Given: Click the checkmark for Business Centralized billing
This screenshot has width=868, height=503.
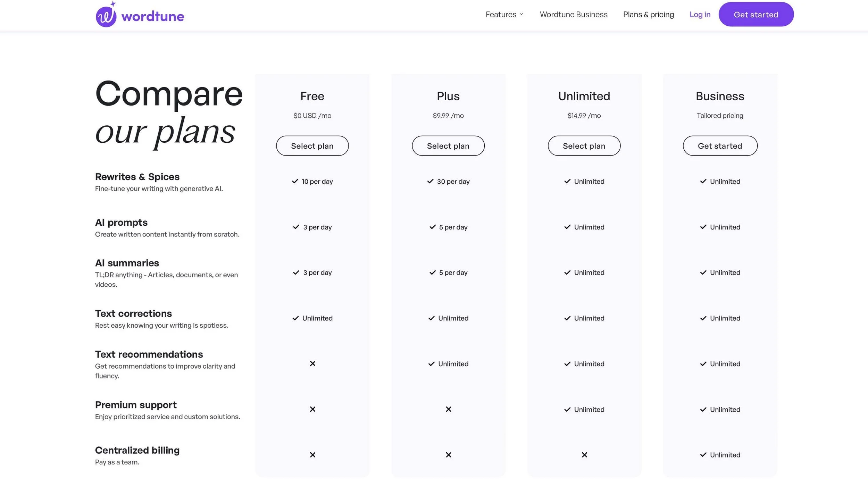Looking at the screenshot, I should [x=703, y=455].
